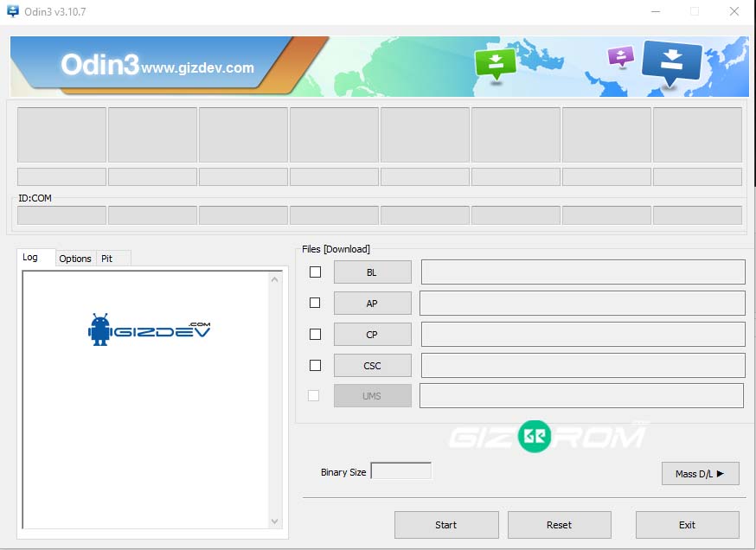This screenshot has height=550, width=756.
Task: Check the CSC file checkbox
Action: point(315,366)
